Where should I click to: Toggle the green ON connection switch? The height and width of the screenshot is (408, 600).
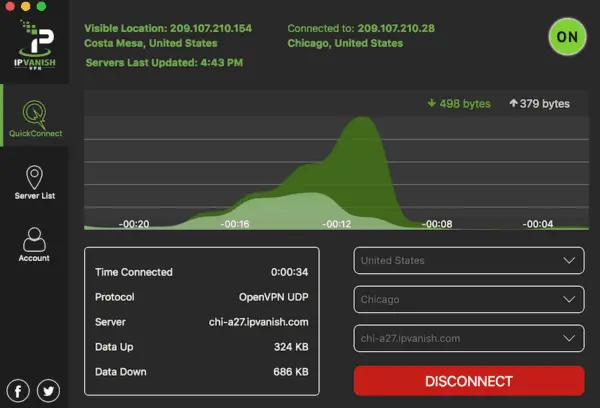click(x=567, y=37)
